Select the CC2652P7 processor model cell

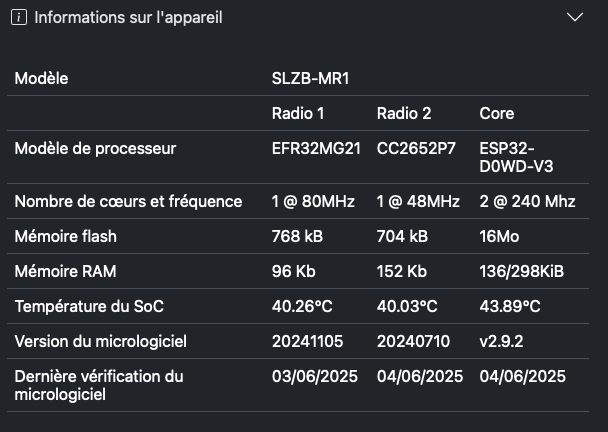[x=416, y=149]
